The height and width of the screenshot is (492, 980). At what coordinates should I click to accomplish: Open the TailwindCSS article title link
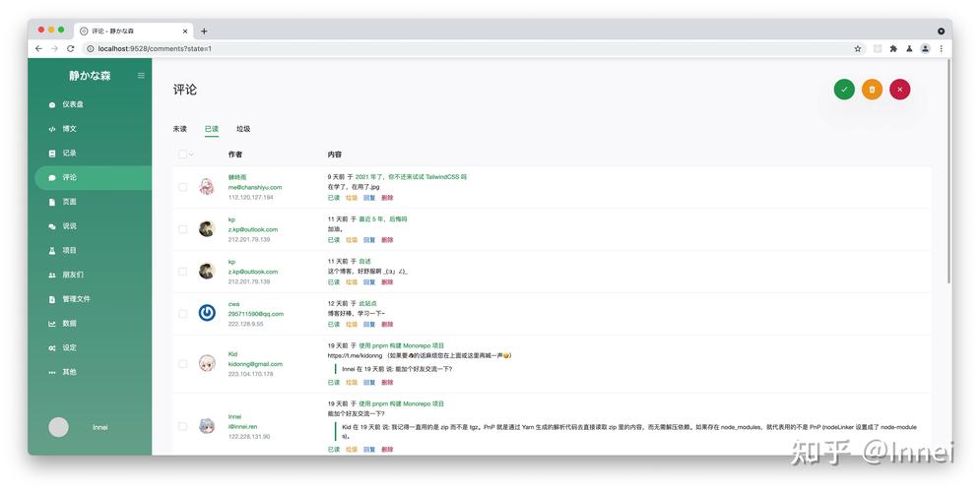(412, 177)
